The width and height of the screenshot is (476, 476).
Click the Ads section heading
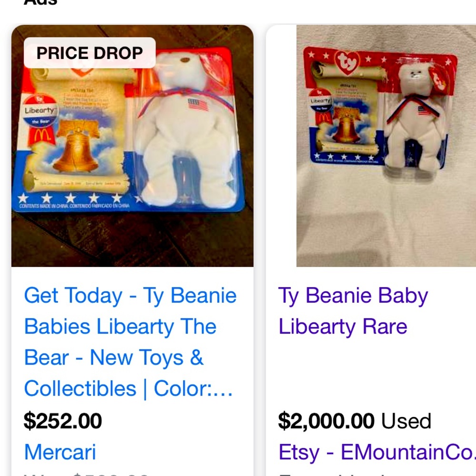click(x=37, y=2)
